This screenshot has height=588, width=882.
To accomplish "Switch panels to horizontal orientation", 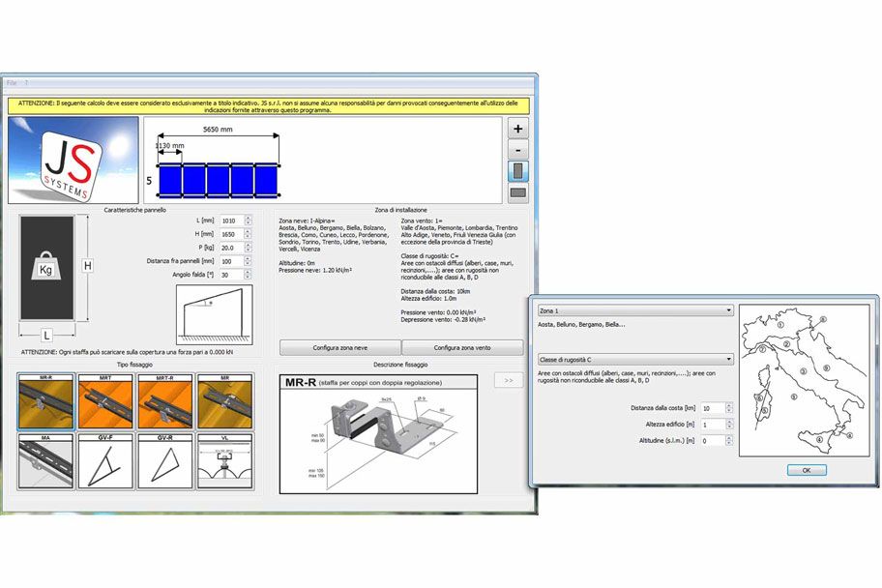I will (518, 193).
